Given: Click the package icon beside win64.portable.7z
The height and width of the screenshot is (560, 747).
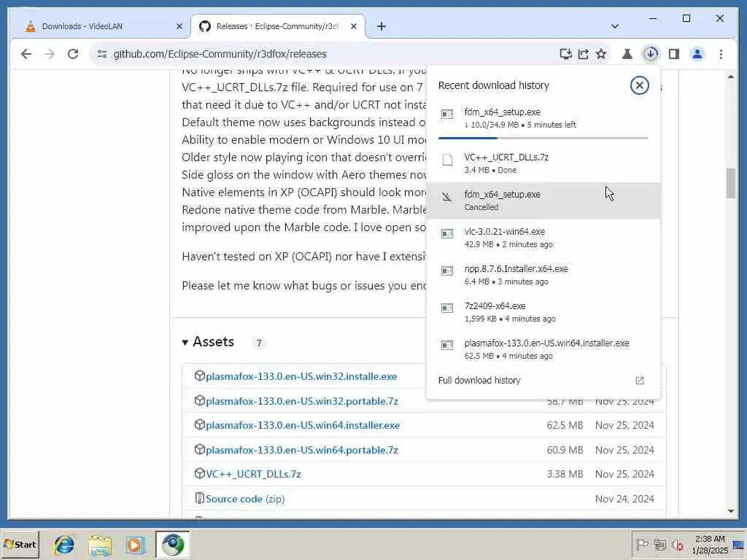Looking at the screenshot, I should coord(200,449).
